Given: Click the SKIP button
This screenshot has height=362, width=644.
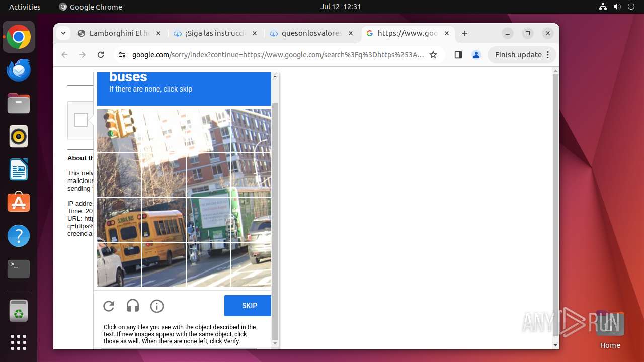Looking at the screenshot, I should click(x=248, y=306).
